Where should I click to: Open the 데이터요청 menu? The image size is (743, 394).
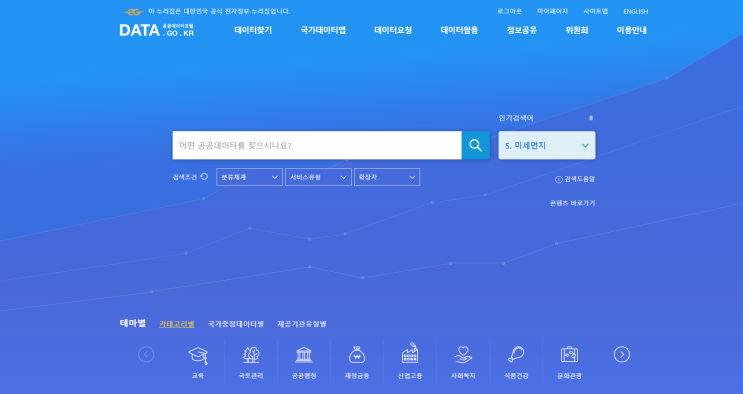393,30
